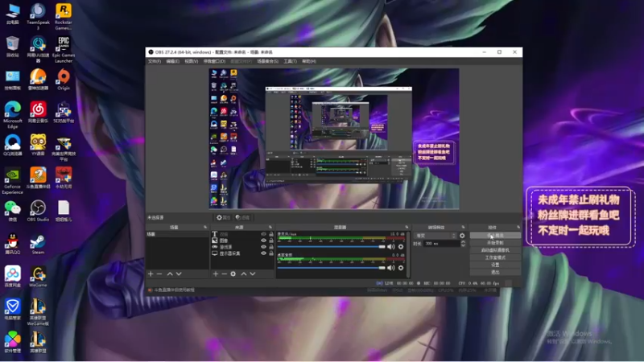Open the 场景集合(S) menu
Screen dimensions: 644x362
click(267, 61)
